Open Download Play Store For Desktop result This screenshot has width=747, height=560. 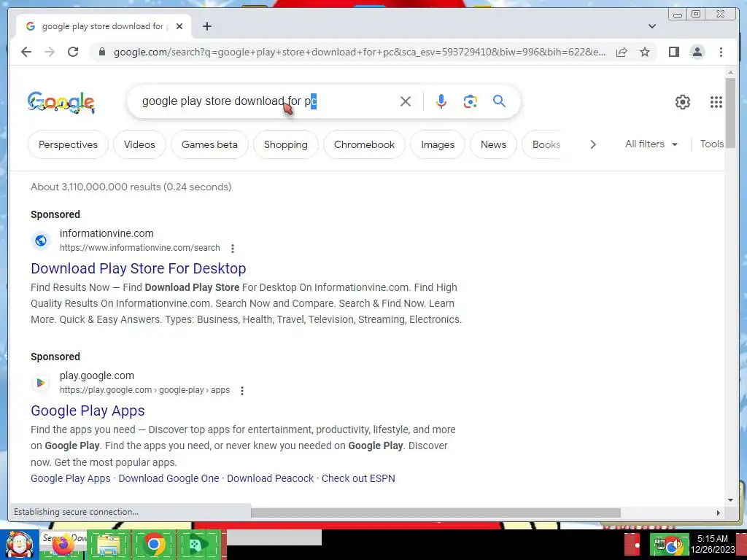tap(139, 268)
